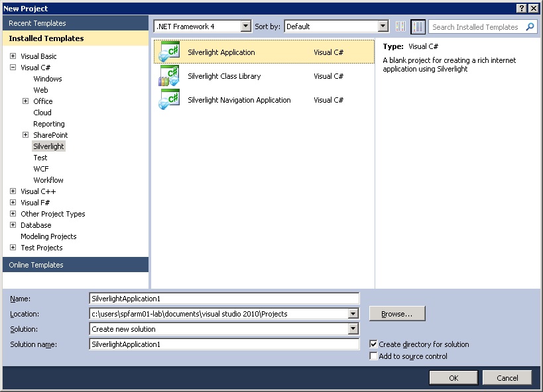Select Modeling Projects in the tree
This screenshot has width=543, height=392.
pos(48,236)
